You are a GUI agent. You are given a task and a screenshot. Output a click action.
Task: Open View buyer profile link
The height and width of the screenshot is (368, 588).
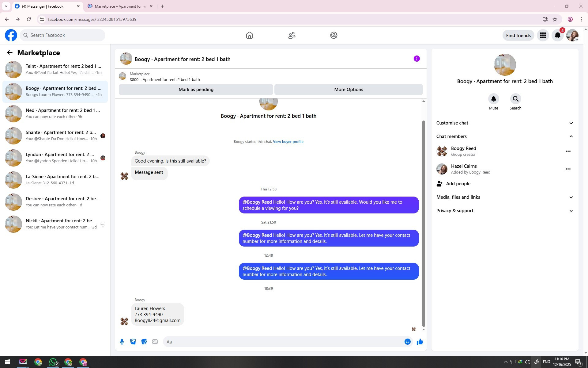(288, 142)
